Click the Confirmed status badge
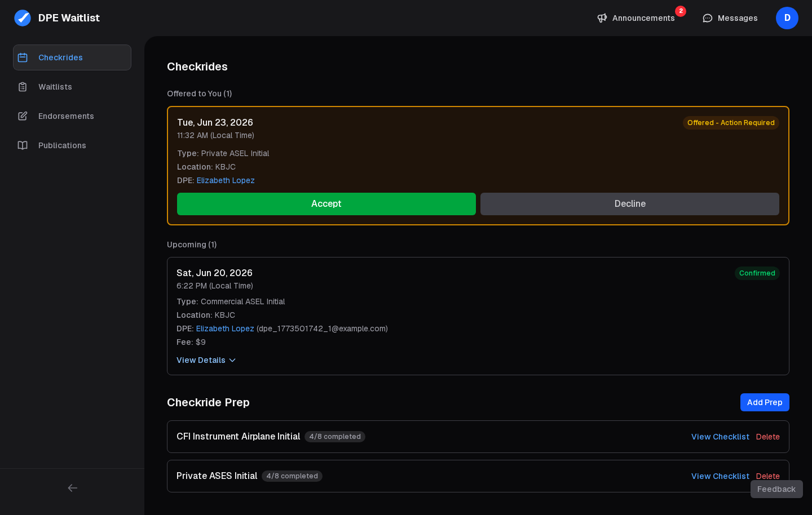The height and width of the screenshot is (515, 812). click(x=757, y=273)
